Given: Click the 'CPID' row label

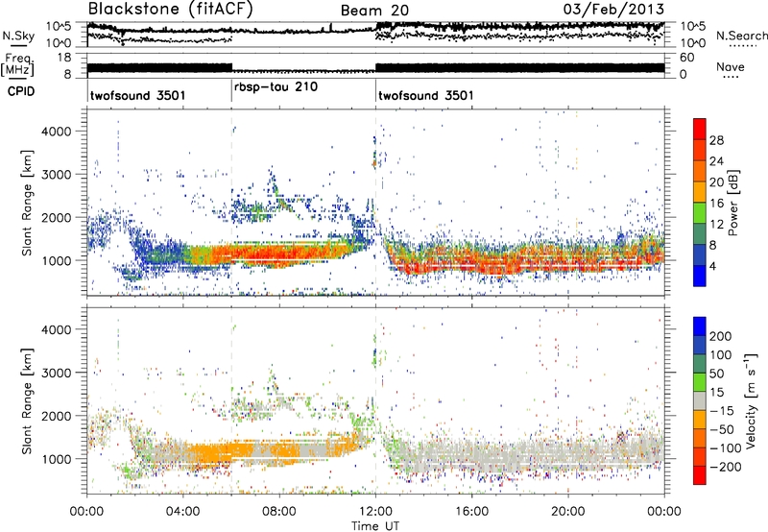Looking at the screenshot, I should coord(21,91).
